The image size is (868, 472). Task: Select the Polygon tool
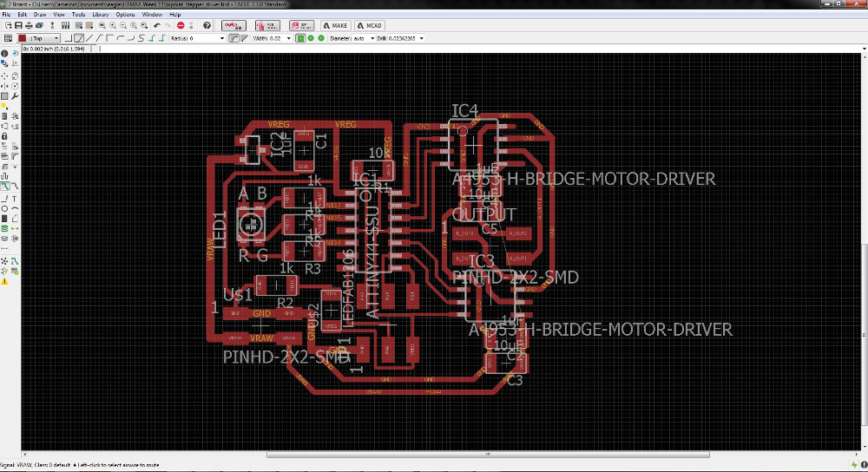[15, 219]
